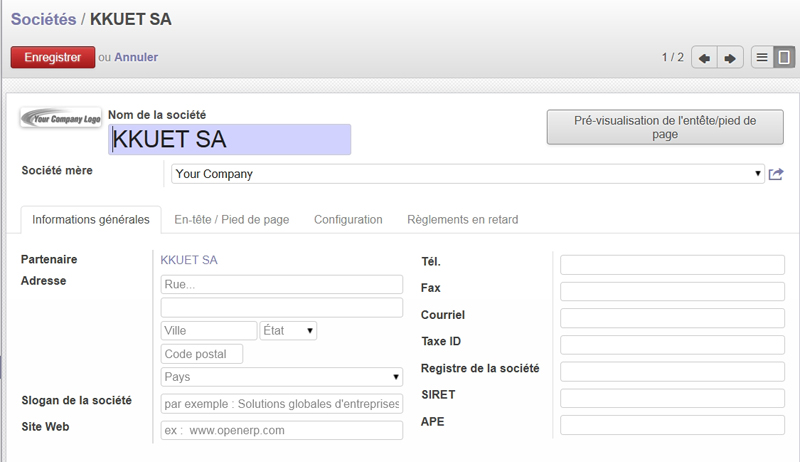The height and width of the screenshot is (462, 800).
Task: Go to next record arrow
Action: [x=730, y=58]
